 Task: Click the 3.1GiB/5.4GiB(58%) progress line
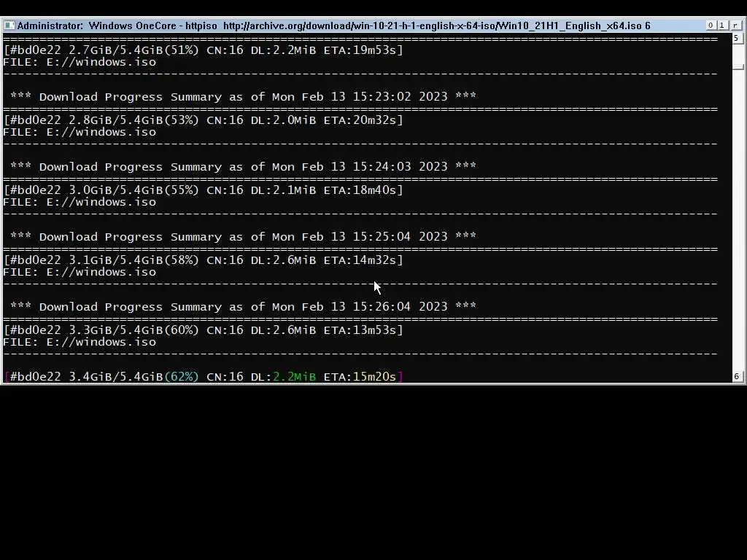(204, 260)
